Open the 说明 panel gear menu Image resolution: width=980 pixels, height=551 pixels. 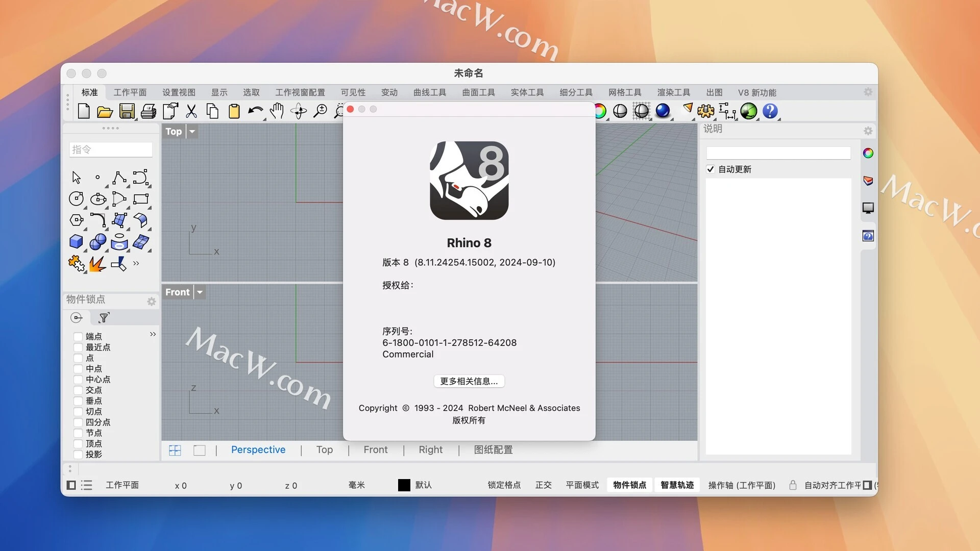click(868, 131)
